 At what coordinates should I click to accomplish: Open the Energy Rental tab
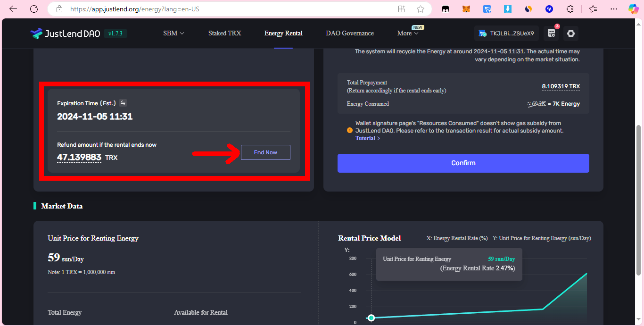(x=283, y=33)
